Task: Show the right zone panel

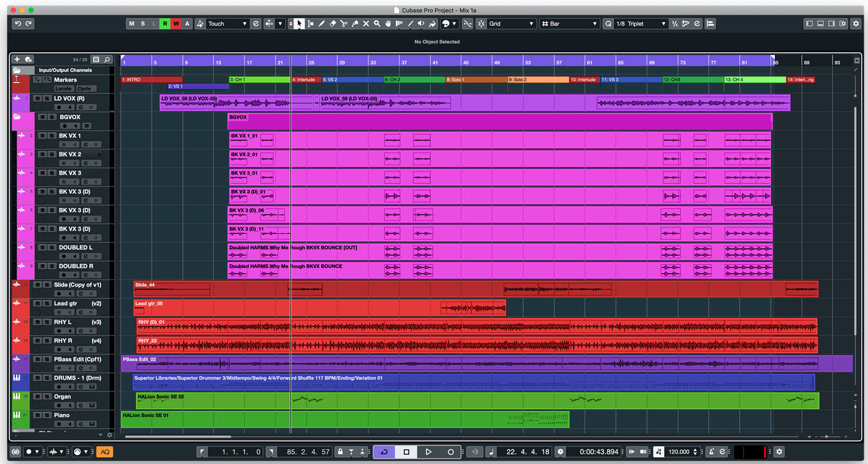Action: [x=831, y=24]
